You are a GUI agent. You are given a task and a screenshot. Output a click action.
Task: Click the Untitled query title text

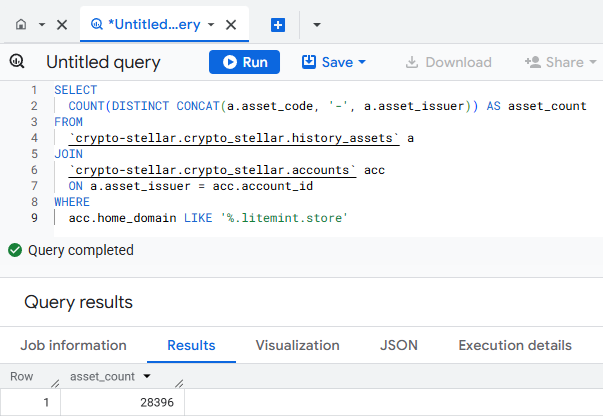point(103,62)
